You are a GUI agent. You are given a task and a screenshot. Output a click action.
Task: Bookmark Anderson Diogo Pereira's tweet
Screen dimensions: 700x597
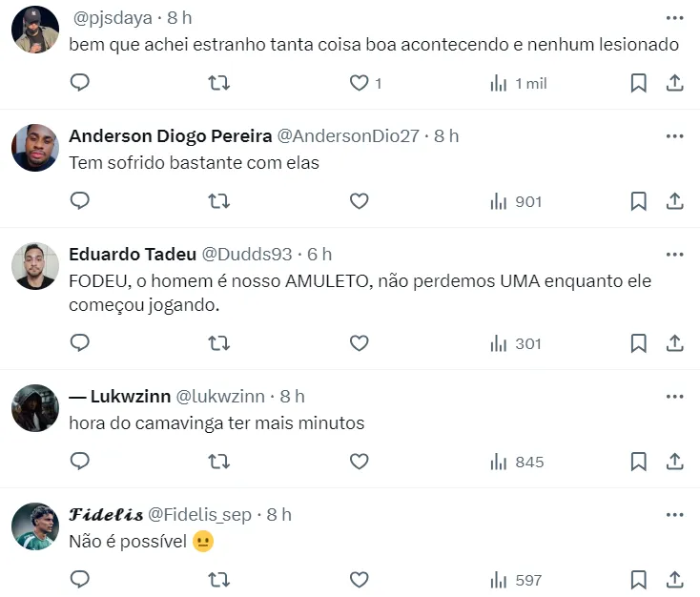[638, 201]
